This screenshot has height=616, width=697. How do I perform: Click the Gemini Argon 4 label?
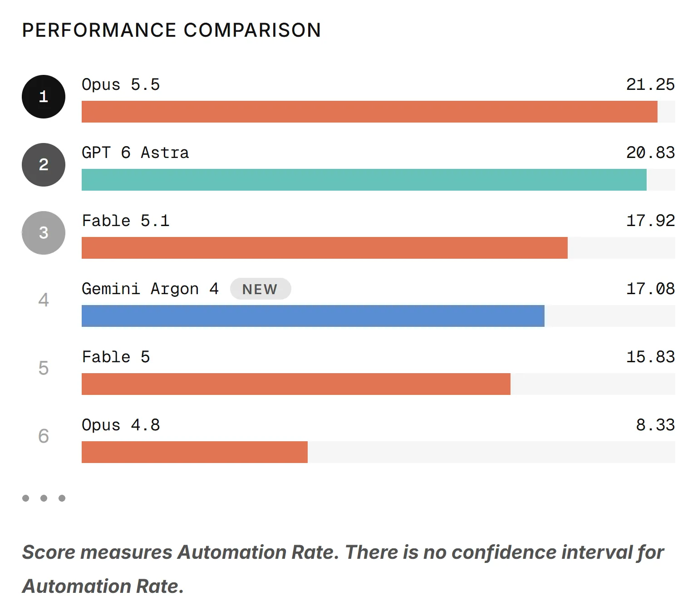(x=150, y=289)
